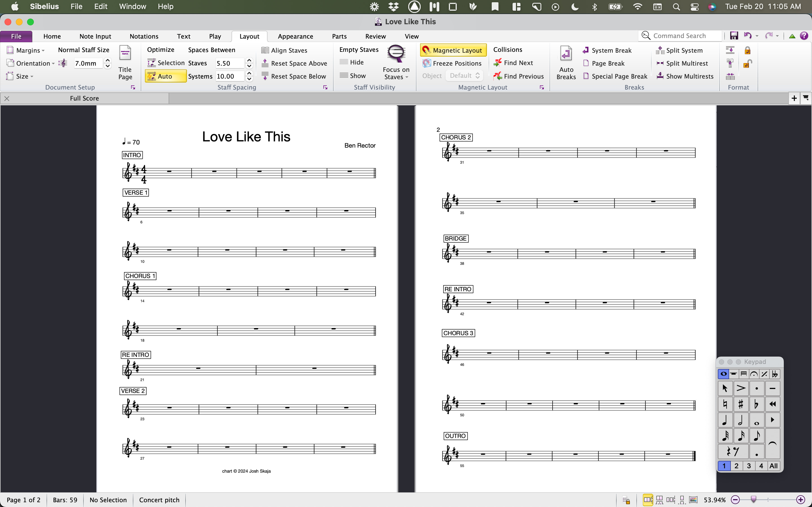Open the Note Input tab
Viewport: 812px width, 507px height.
pyautogui.click(x=95, y=36)
